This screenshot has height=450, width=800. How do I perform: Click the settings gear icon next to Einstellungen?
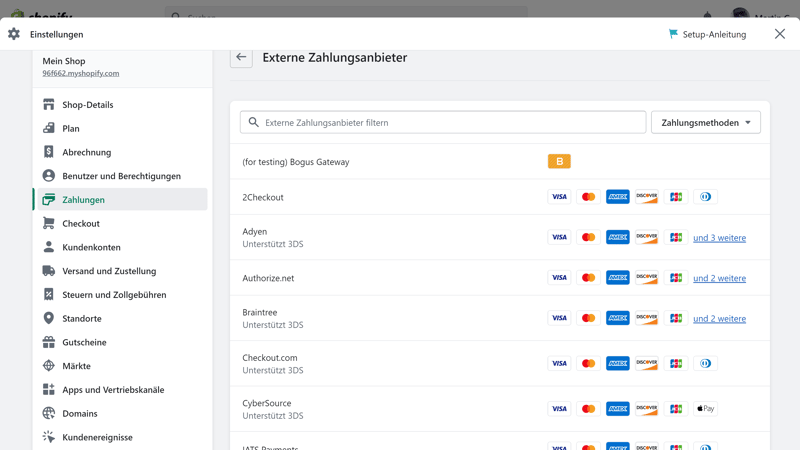point(14,34)
